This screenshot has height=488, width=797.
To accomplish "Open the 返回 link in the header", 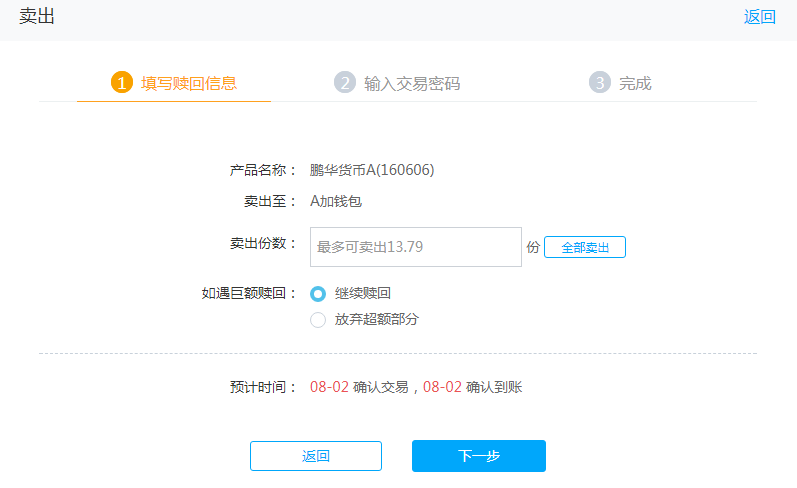I will coord(759,17).
